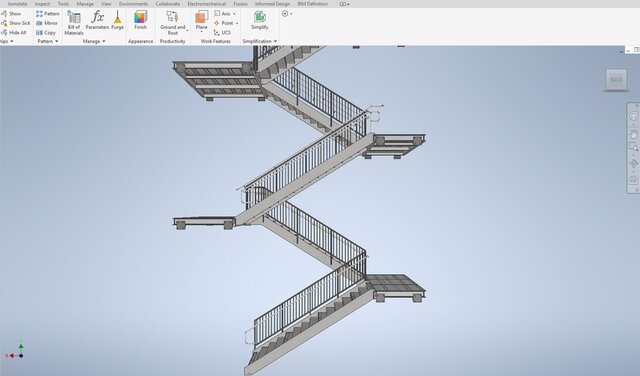Click the XYZ axis indicator

15,351
